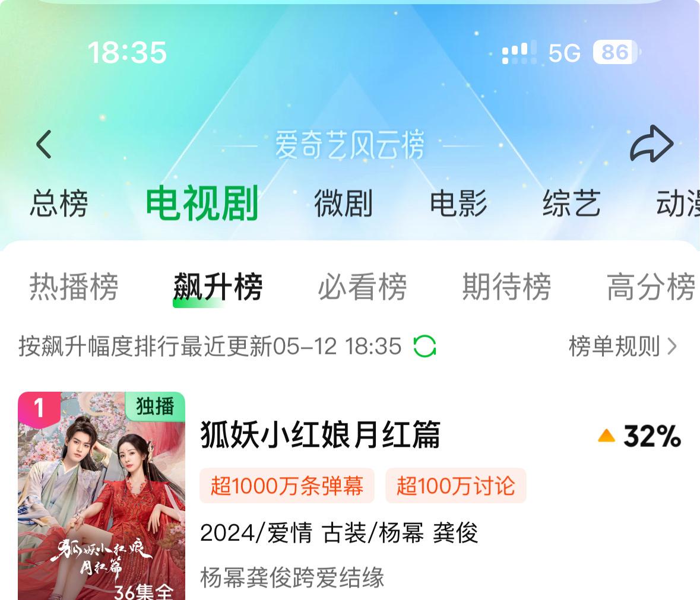Tap the 超1000万条弹幕 tag

[287, 486]
